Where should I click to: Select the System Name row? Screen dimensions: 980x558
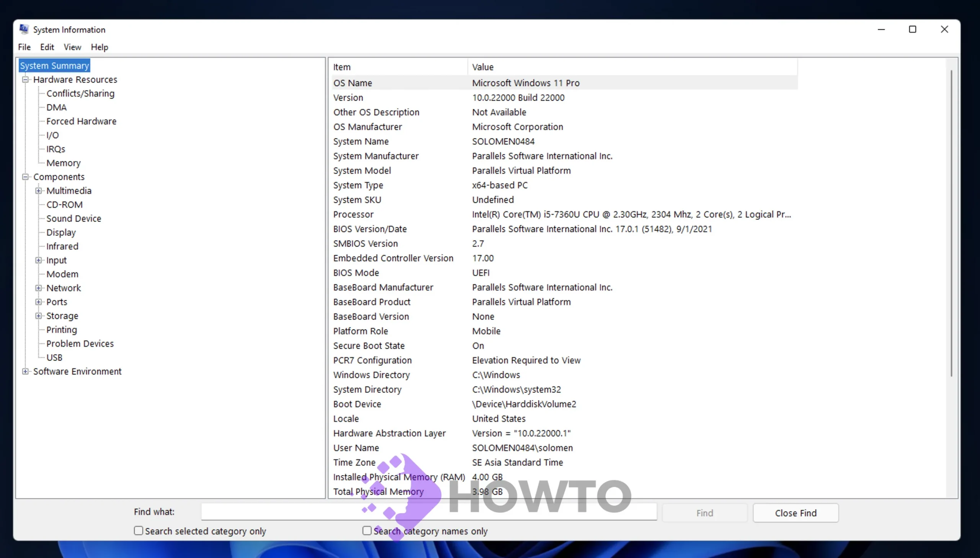point(565,141)
